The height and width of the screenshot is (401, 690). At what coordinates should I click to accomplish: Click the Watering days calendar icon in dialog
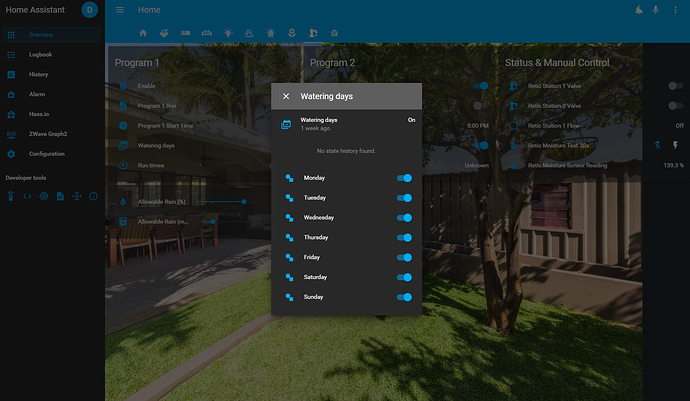(x=286, y=124)
